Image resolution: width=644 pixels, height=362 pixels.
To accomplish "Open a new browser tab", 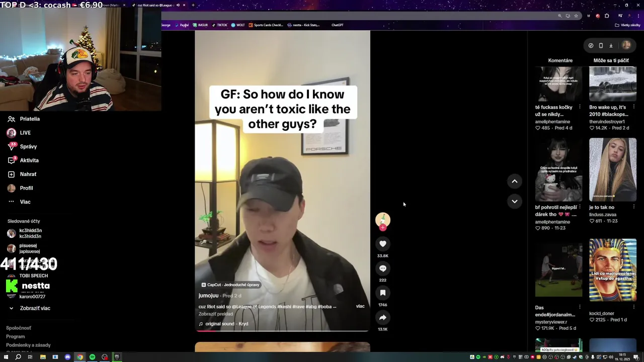I will (x=193, y=5).
